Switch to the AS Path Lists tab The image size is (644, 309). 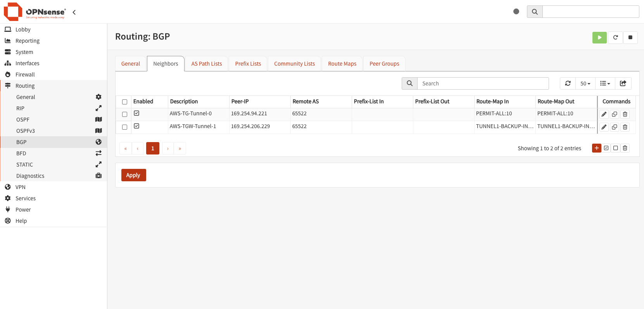click(x=207, y=64)
